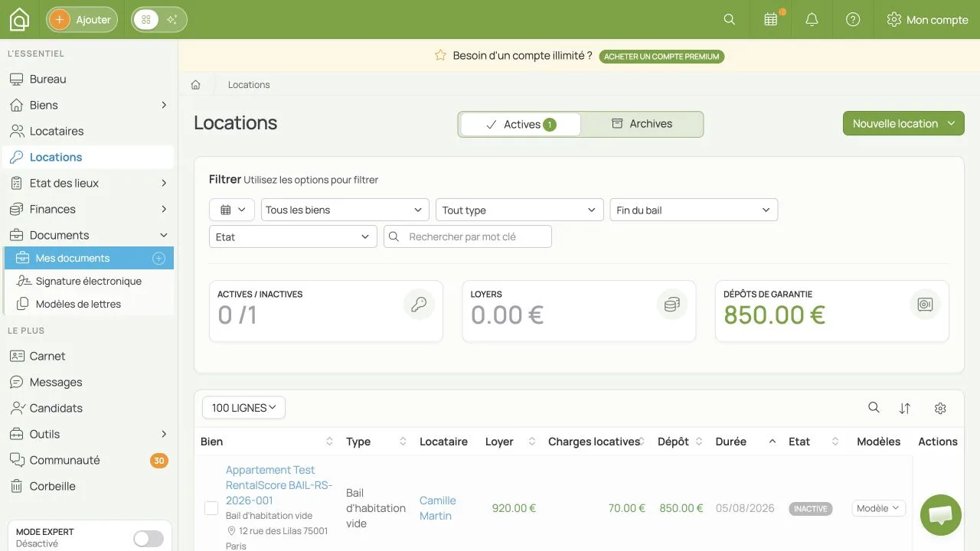The width and height of the screenshot is (980, 551).
Task: Click the 70.00 € charges value
Action: pyautogui.click(x=627, y=508)
